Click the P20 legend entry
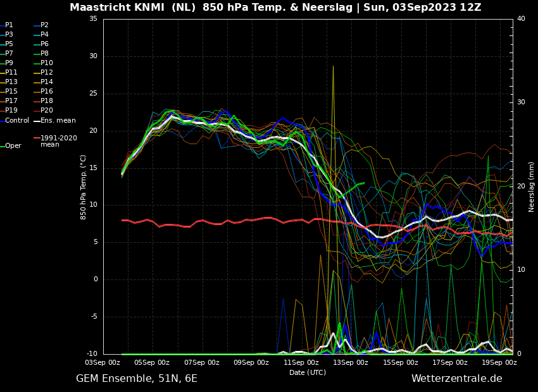 [47, 111]
